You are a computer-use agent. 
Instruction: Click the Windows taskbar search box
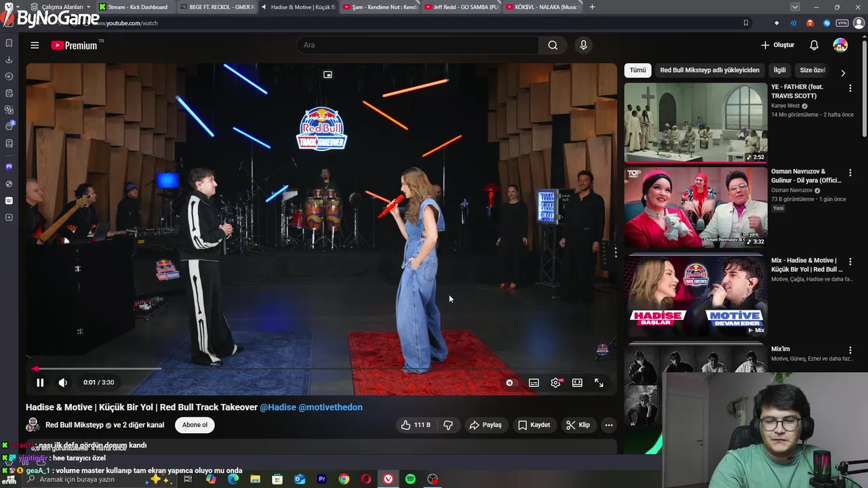pyautogui.click(x=98, y=479)
